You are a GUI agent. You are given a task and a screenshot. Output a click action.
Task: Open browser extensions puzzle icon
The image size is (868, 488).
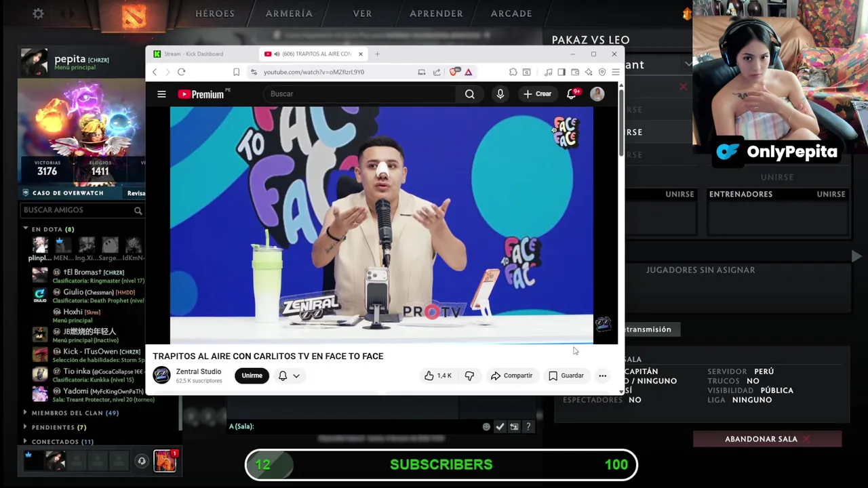(513, 72)
